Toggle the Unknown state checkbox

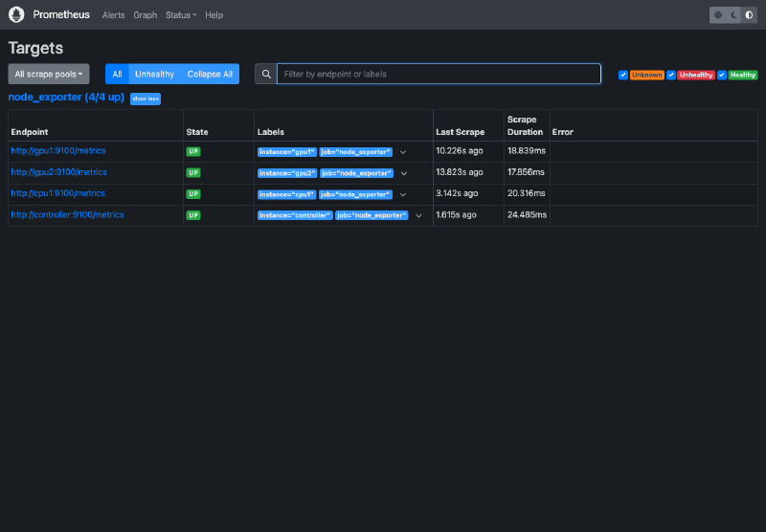pos(623,75)
